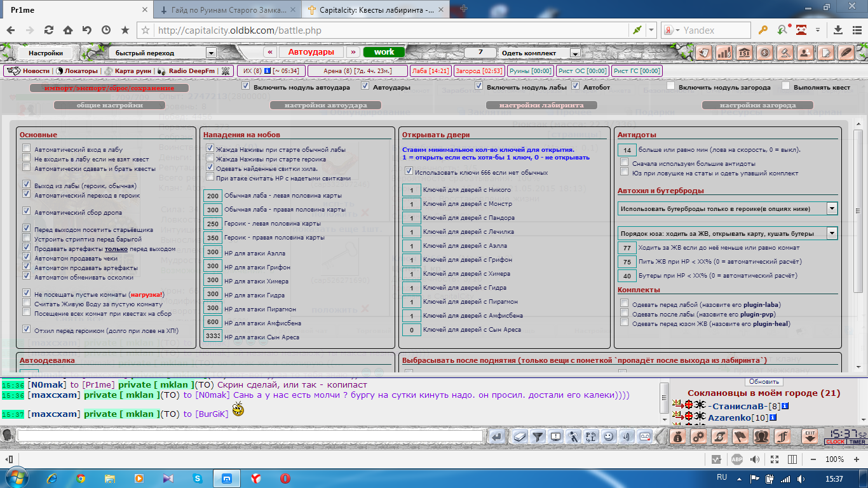Switch to 'настройки загорода' tab
This screenshot has height=488, width=868.
757,105
